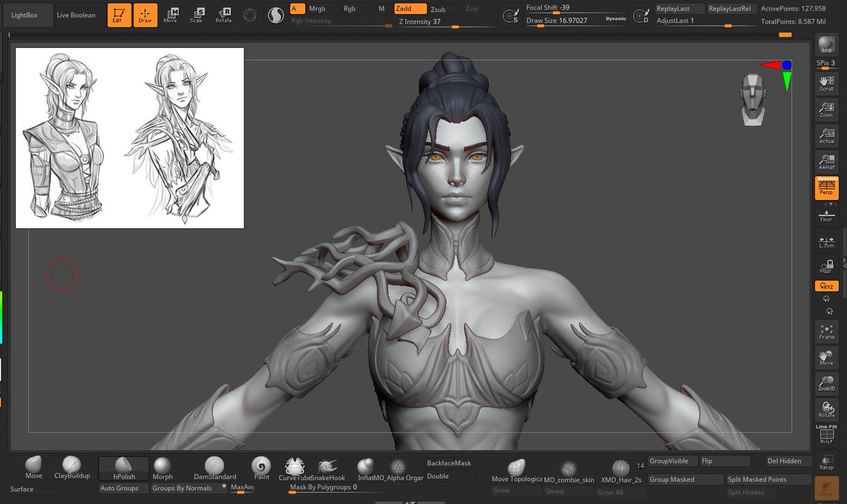Image resolution: width=847 pixels, height=504 pixels.
Task: Select the hPolish brush
Action: point(123,467)
